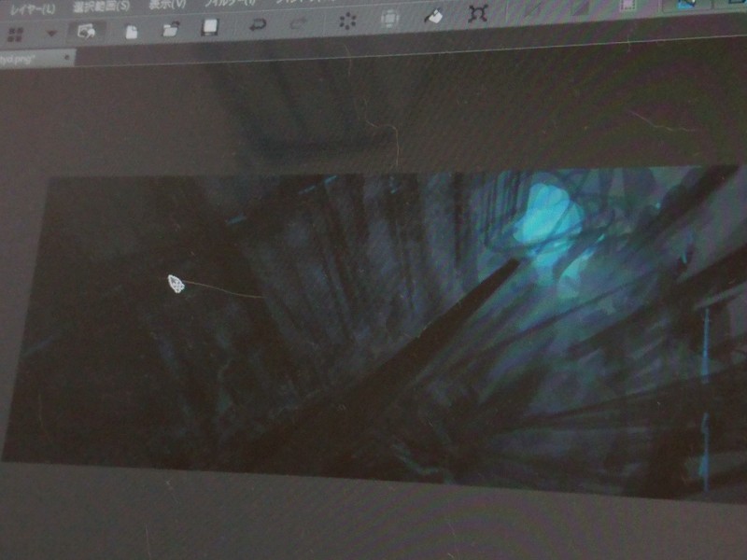The height and width of the screenshot is (560, 747).
Task: Launch CLIP STUDIO via the command bar icon
Action: tap(86, 32)
